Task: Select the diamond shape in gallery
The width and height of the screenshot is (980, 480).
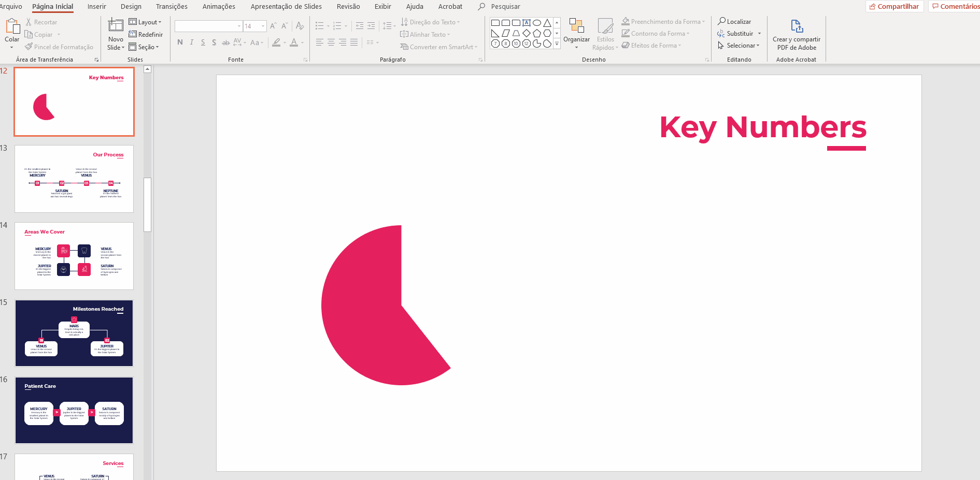Action: [x=527, y=33]
